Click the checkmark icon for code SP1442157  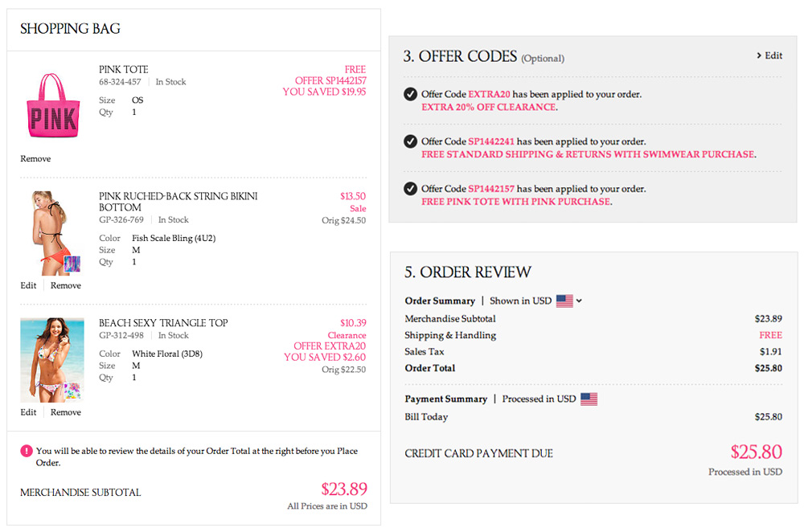click(411, 189)
